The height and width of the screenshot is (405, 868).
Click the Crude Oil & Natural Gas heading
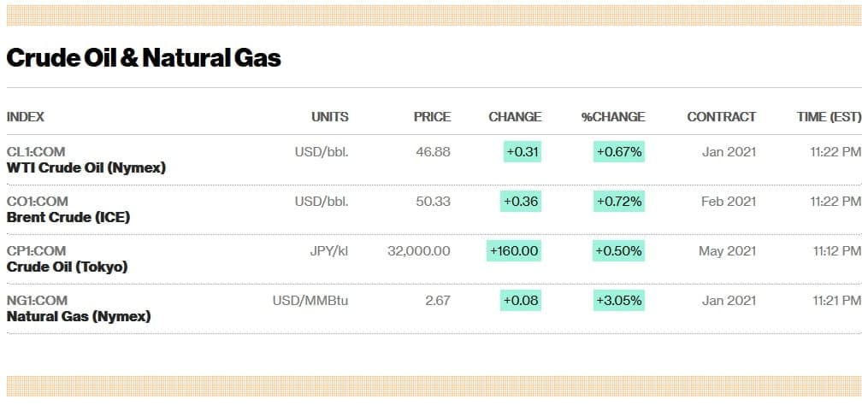[144, 57]
